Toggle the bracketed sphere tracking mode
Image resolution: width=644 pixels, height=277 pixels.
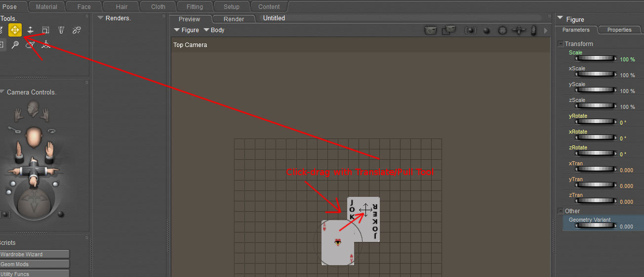(x=471, y=31)
